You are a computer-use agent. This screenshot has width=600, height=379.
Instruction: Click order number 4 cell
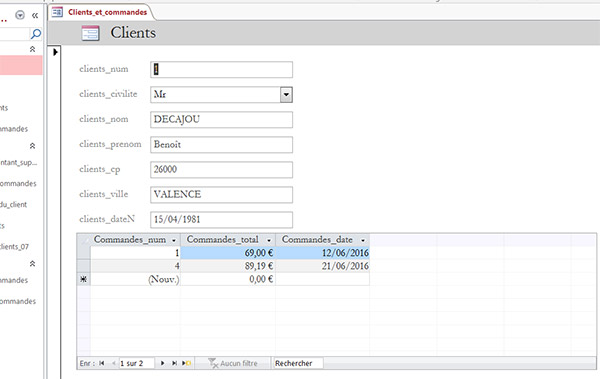point(135,266)
